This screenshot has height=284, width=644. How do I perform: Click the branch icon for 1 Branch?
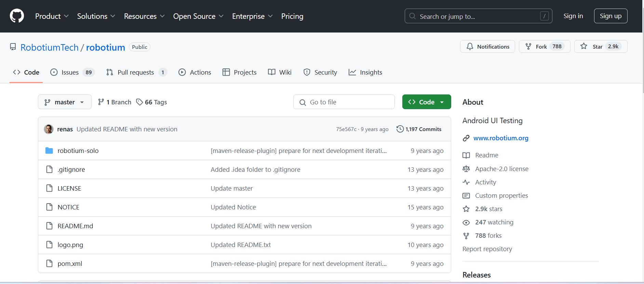[x=101, y=102]
